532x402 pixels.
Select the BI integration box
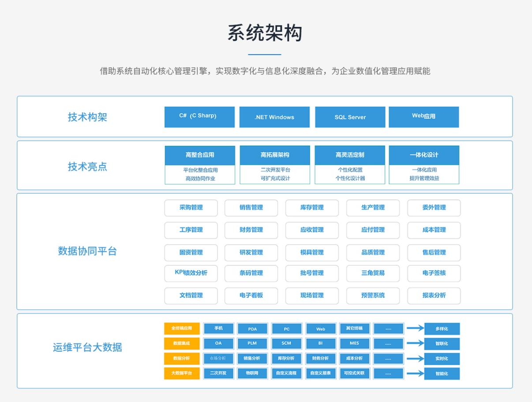[x=321, y=343]
